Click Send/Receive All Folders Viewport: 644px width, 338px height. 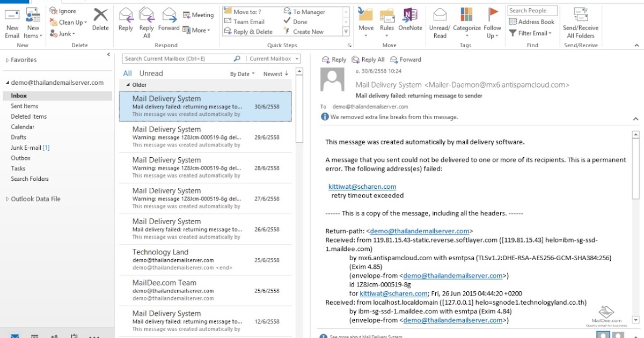coord(581,24)
